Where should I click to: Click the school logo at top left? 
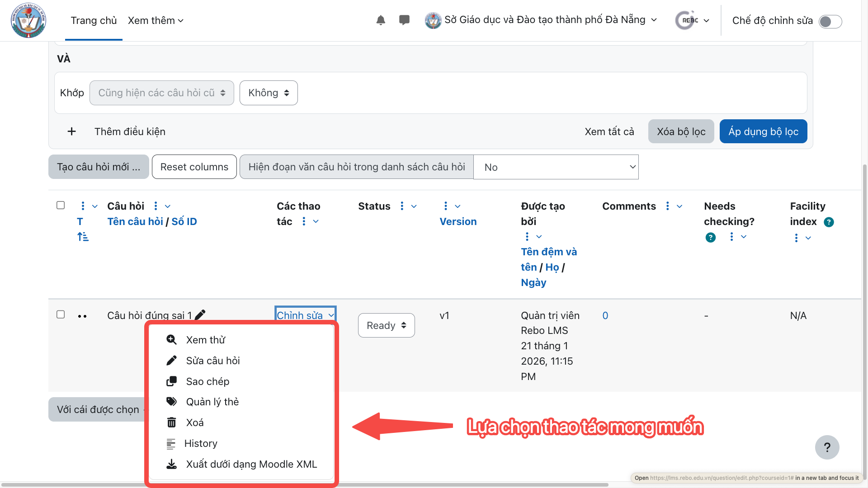pos(28,20)
